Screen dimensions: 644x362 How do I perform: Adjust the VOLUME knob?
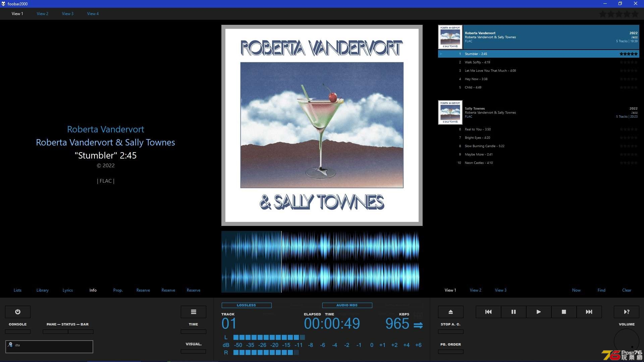627,341
